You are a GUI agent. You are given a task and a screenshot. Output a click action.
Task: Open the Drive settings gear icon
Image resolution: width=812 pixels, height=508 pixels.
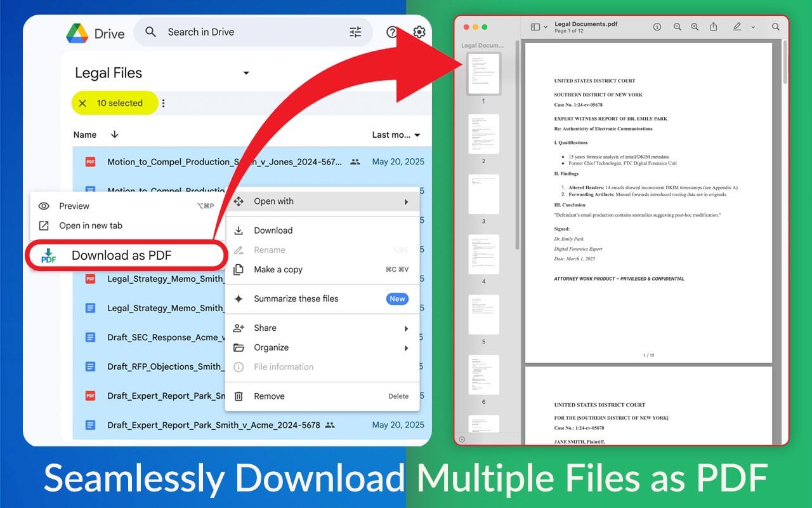coord(419,32)
